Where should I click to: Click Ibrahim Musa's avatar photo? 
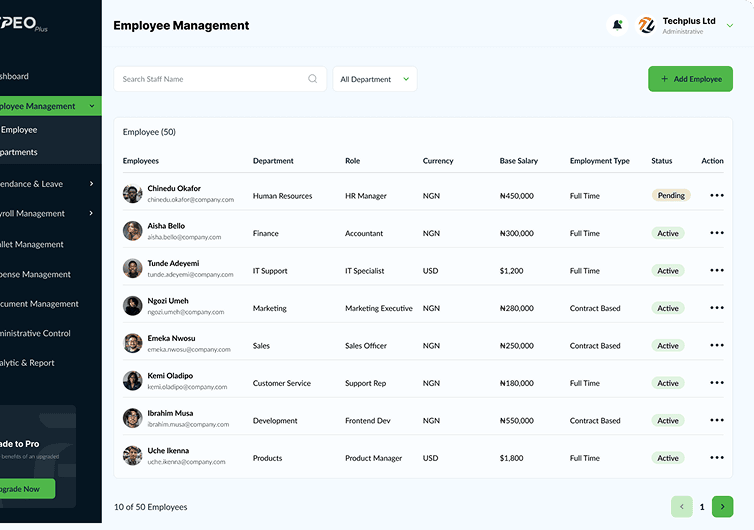[133, 418]
